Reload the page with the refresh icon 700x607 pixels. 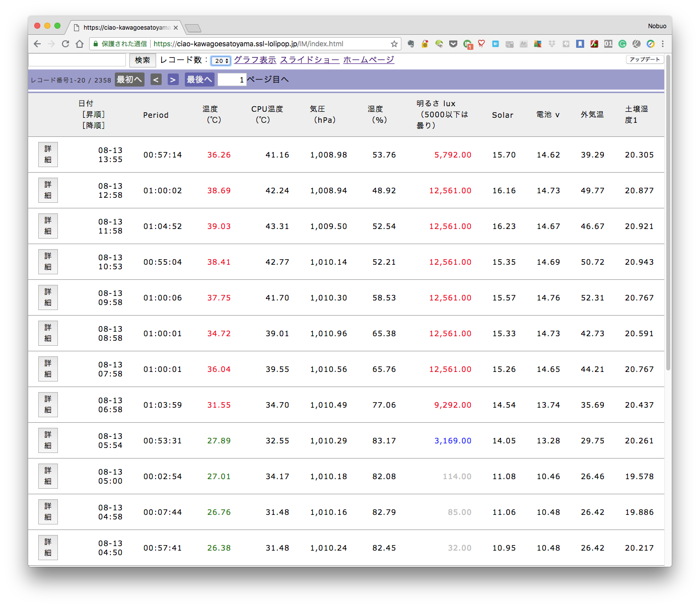click(x=65, y=44)
